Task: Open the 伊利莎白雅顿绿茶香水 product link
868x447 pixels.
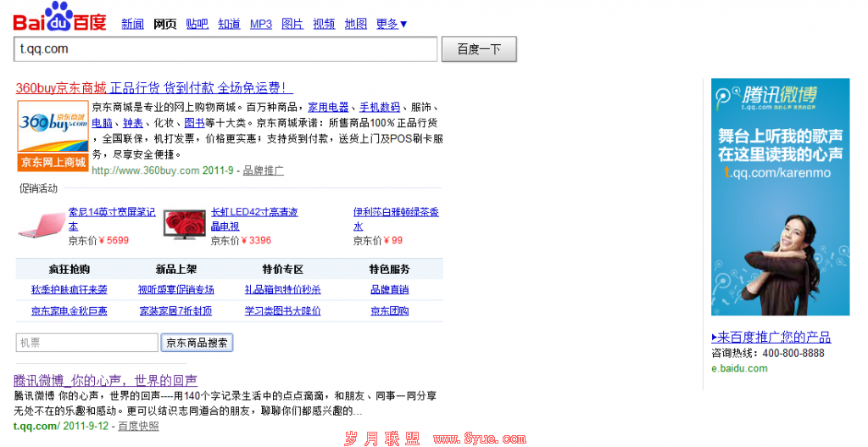Action: click(396, 219)
